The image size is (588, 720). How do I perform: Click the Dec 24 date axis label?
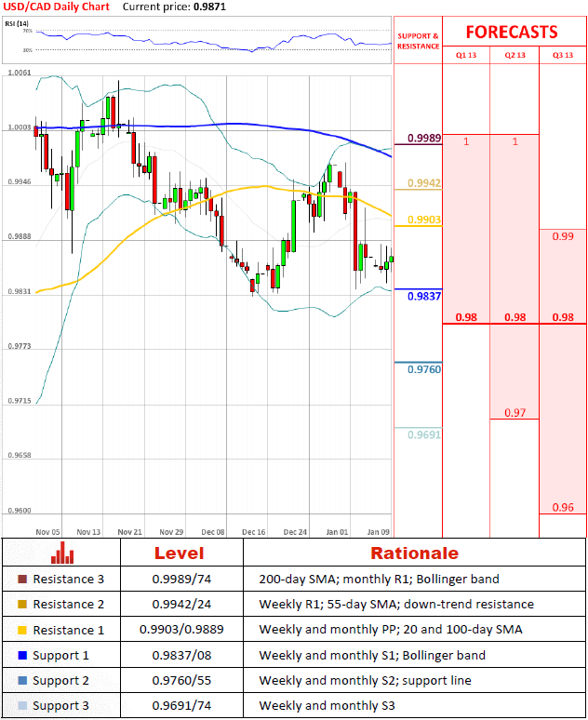[x=295, y=532]
